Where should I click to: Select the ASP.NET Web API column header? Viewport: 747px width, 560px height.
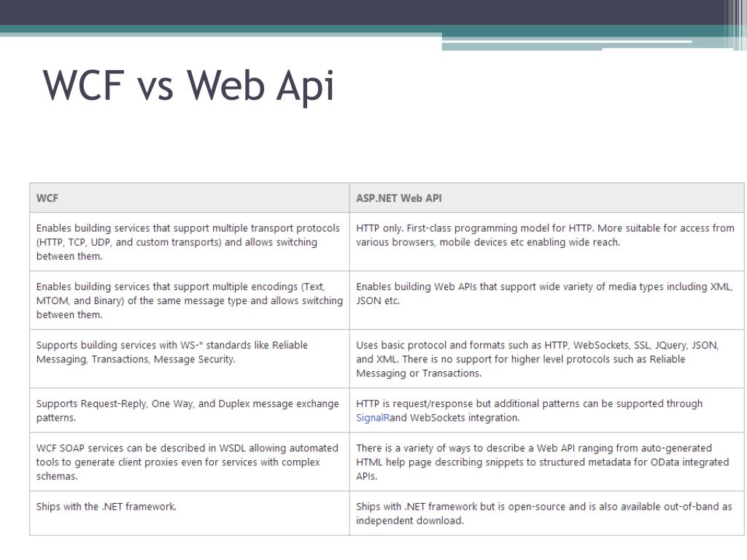[547, 198]
